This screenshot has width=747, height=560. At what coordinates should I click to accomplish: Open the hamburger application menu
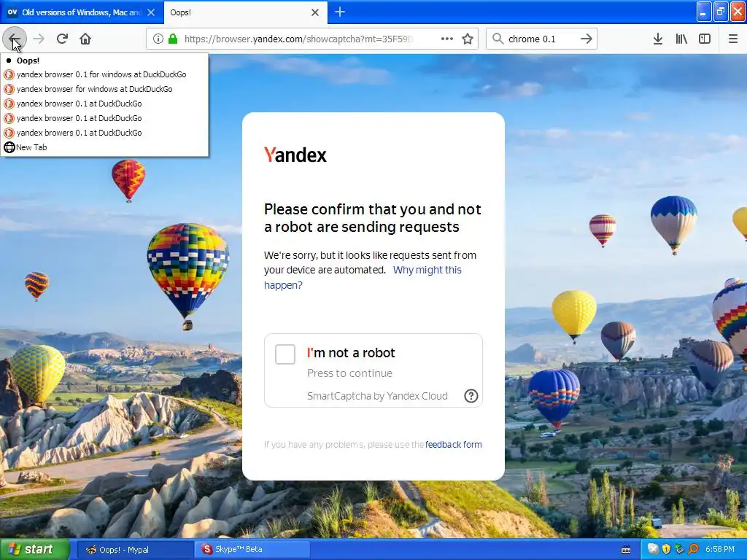(x=733, y=39)
